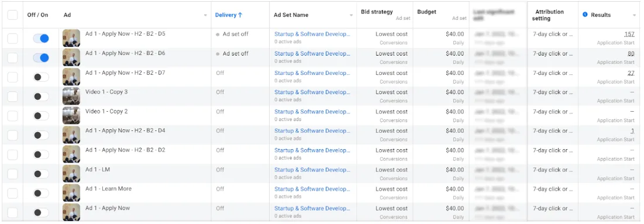644x224 pixels.
Task: Open the 'Video 1 - Copy 3' thumbnail
Action: (x=71, y=96)
